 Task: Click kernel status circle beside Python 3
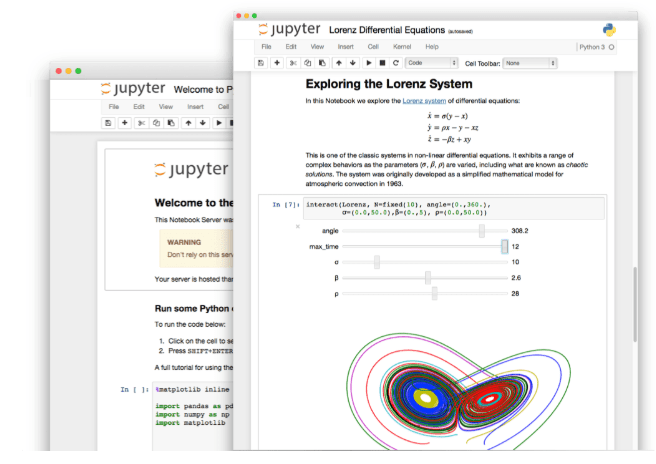point(611,47)
